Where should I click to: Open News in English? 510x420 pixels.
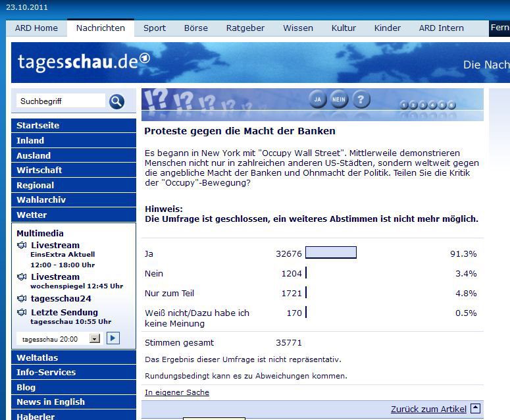[74, 402]
